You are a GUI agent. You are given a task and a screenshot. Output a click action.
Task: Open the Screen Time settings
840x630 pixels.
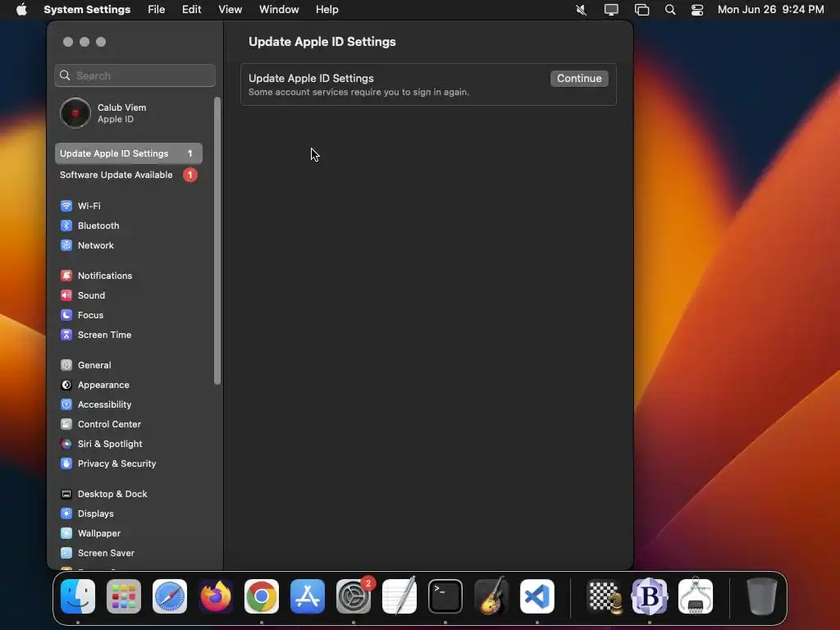[129, 335]
